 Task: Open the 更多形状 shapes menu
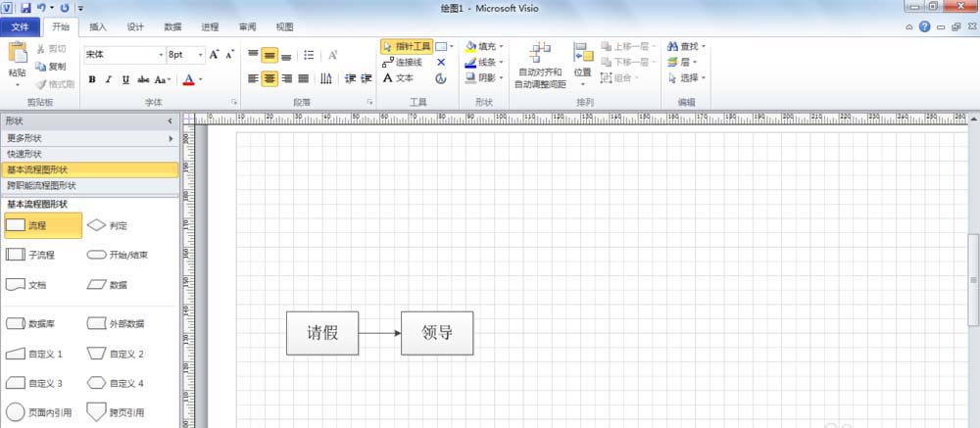(90, 138)
